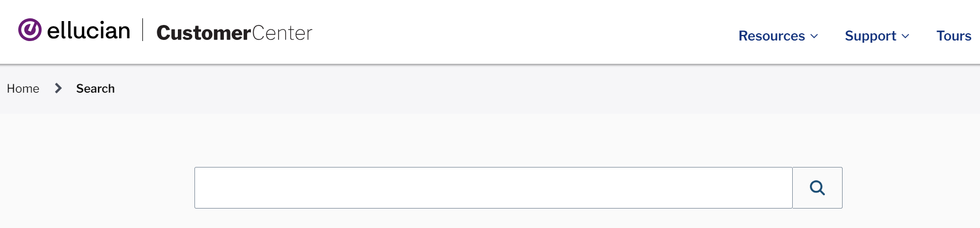This screenshot has width=980, height=228.
Task: Click the divider between ellucian and CustomerCenter
Action: (x=143, y=30)
